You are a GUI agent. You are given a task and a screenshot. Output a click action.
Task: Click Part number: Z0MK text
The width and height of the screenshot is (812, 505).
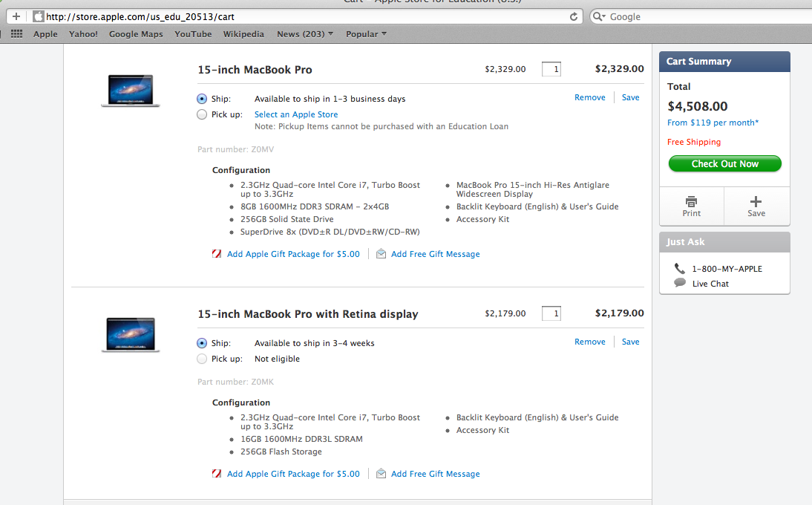235,382
